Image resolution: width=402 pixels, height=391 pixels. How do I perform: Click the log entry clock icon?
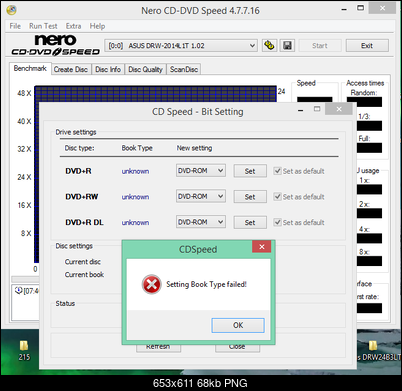coord(19,291)
